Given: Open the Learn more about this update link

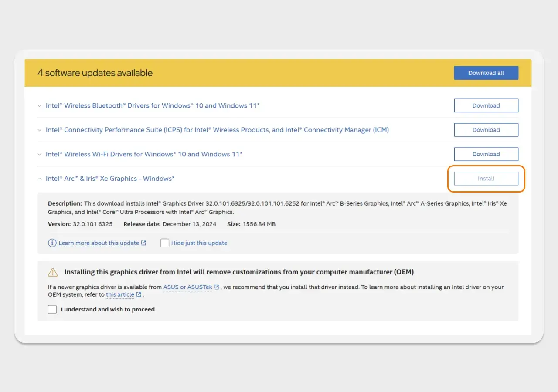Looking at the screenshot, I should (99, 243).
